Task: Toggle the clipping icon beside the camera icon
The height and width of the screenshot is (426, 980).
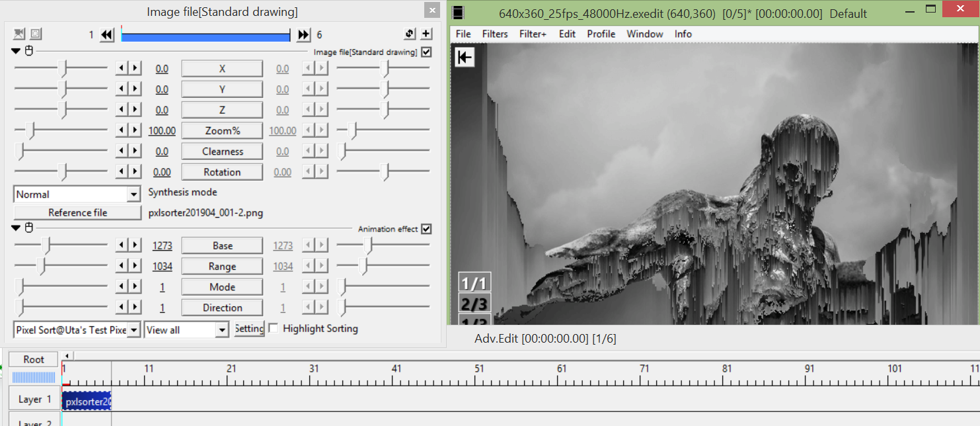Action: [x=35, y=34]
